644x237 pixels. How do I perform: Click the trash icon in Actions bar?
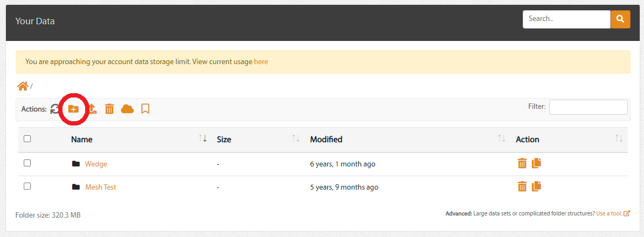(x=109, y=109)
